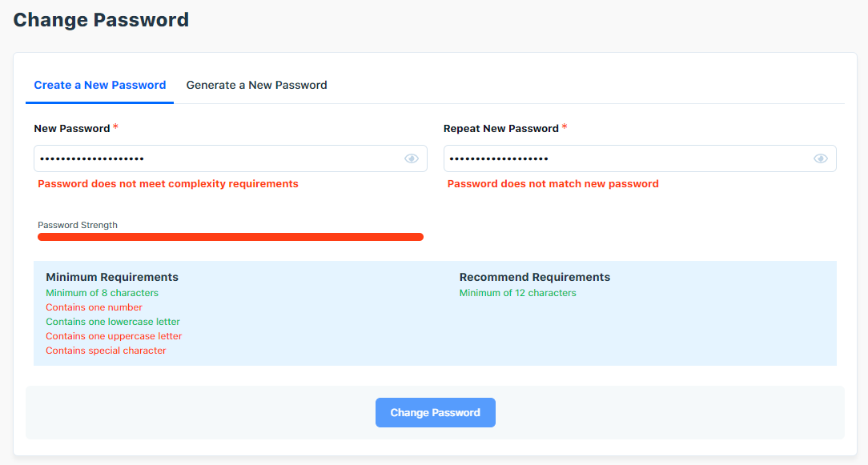
Task: Click the 'Contains one number' requirement text
Action: coord(94,307)
